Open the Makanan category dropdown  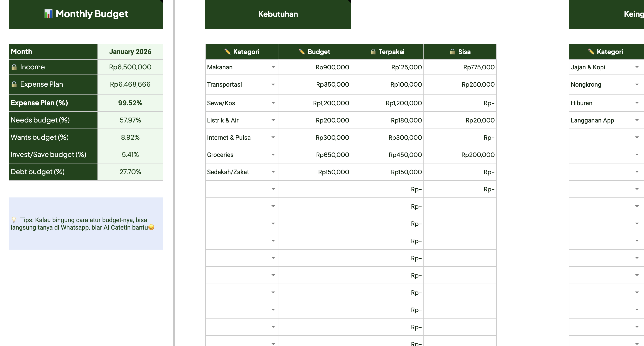[x=273, y=67]
